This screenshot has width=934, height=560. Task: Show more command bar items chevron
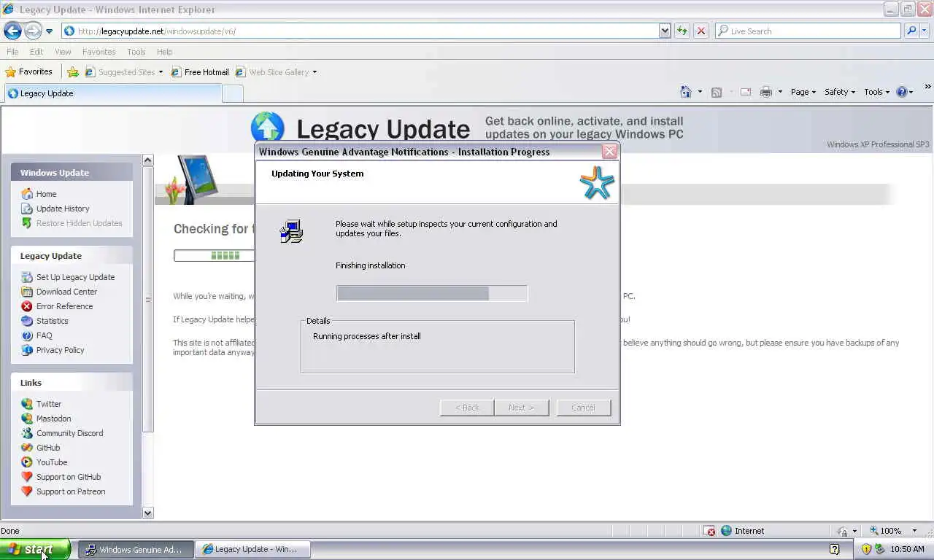click(928, 87)
